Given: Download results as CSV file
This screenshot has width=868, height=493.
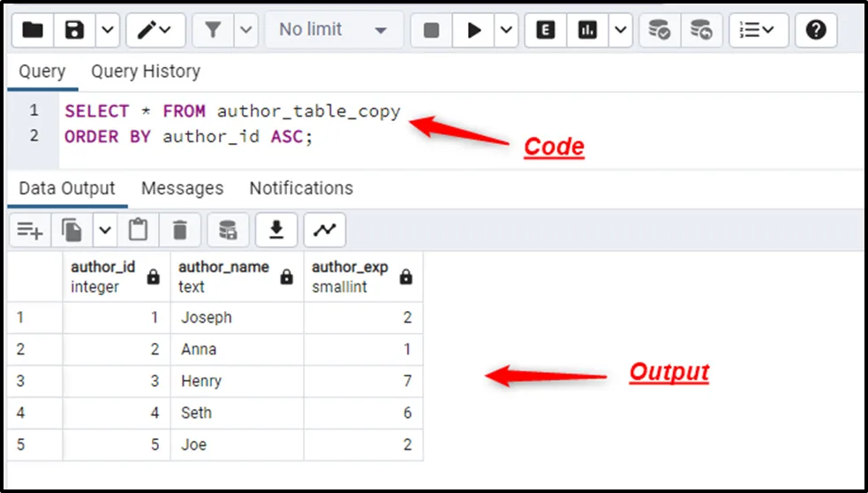Looking at the screenshot, I should [x=276, y=231].
